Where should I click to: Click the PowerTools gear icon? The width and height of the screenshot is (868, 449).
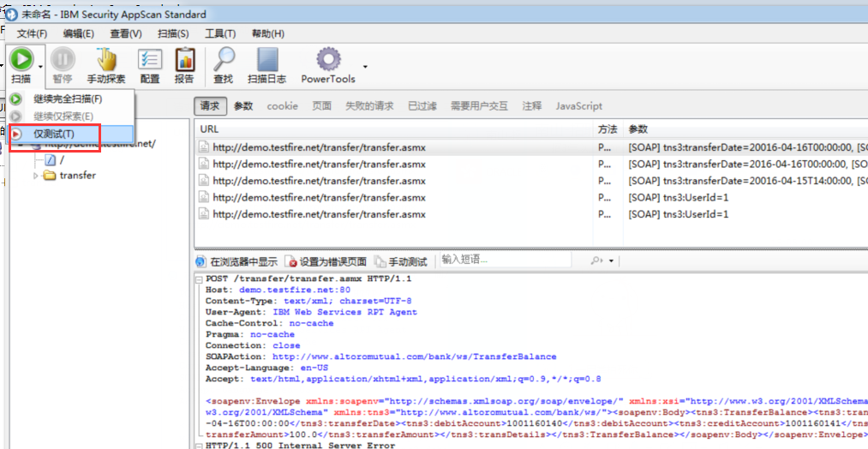pos(327,59)
